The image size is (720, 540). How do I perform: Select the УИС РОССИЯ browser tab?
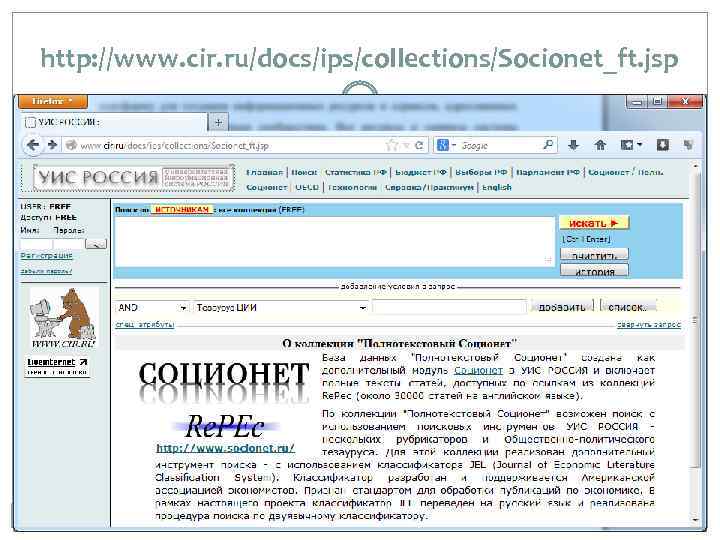click(x=115, y=122)
